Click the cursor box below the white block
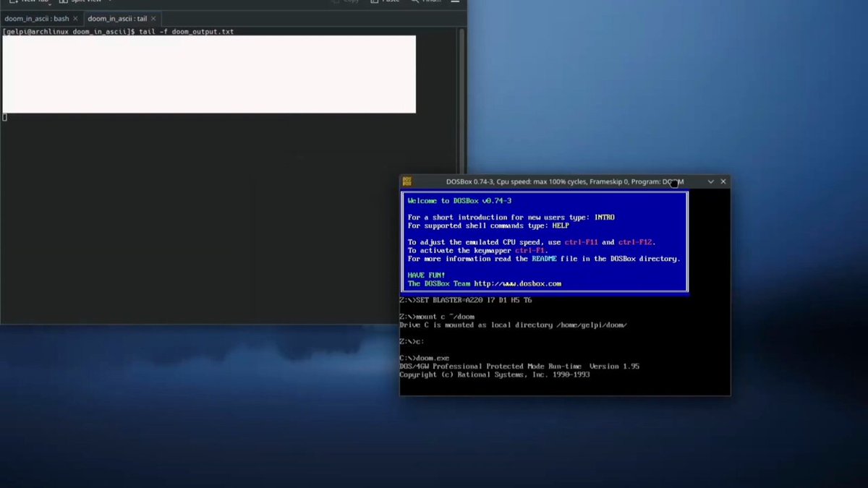The height and width of the screenshot is (488, 868). point(5,118)
